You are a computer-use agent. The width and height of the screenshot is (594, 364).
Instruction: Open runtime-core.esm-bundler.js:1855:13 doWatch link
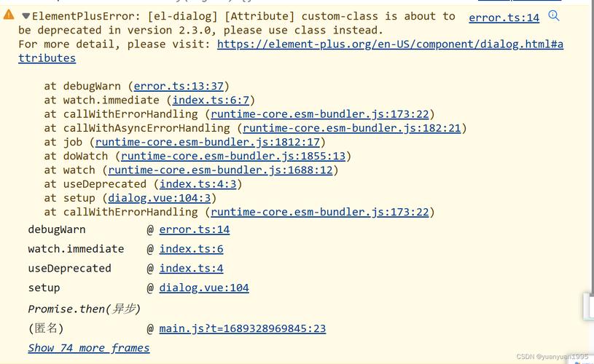[233, 156]
